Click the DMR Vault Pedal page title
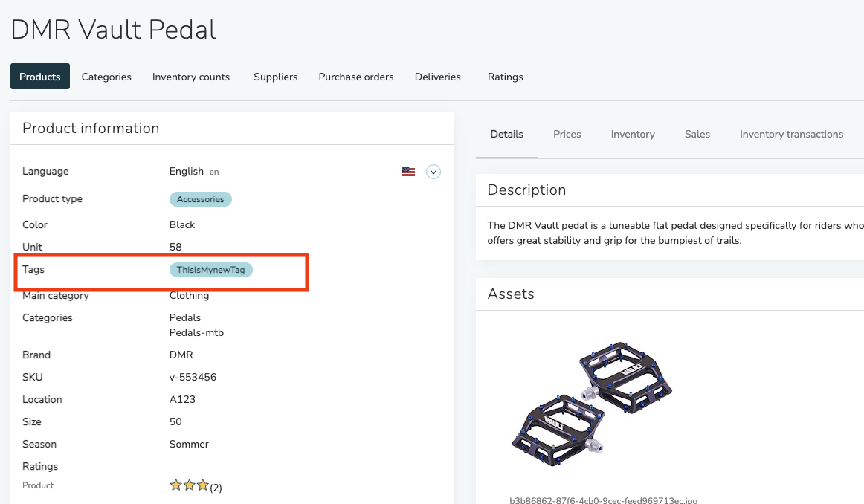The image size is (864, 504). (114, 30)
